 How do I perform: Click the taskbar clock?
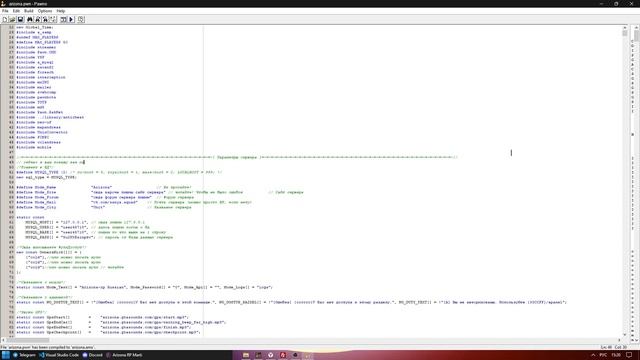point(616,355)
